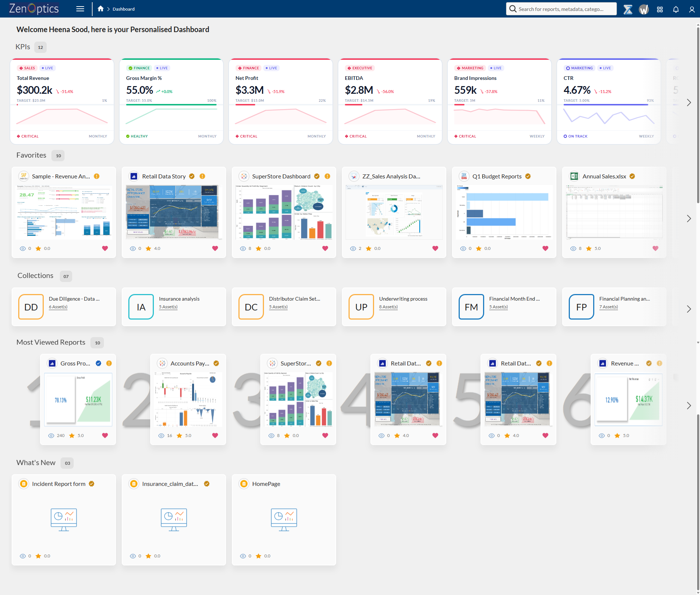Toggle heart on Gross Profit report card

pos(105,435)
